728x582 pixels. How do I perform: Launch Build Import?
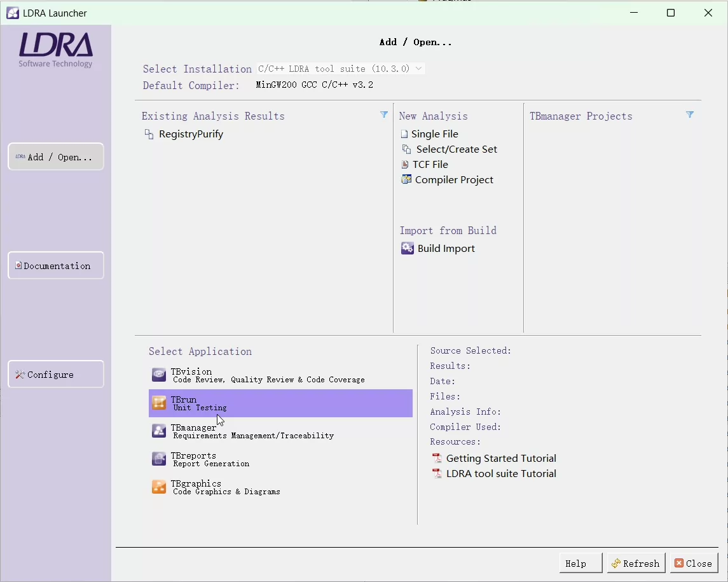(446, 249)
